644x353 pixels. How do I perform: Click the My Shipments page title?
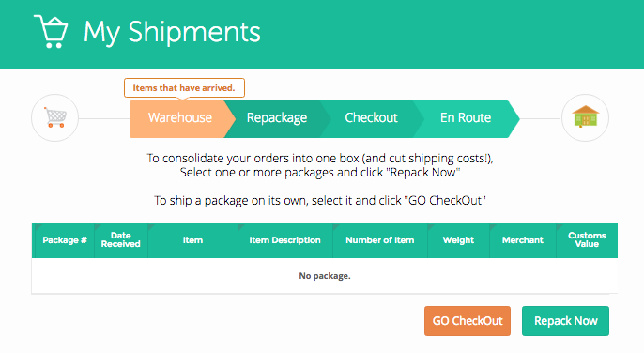pyautogui.click(x=172, y=32)
